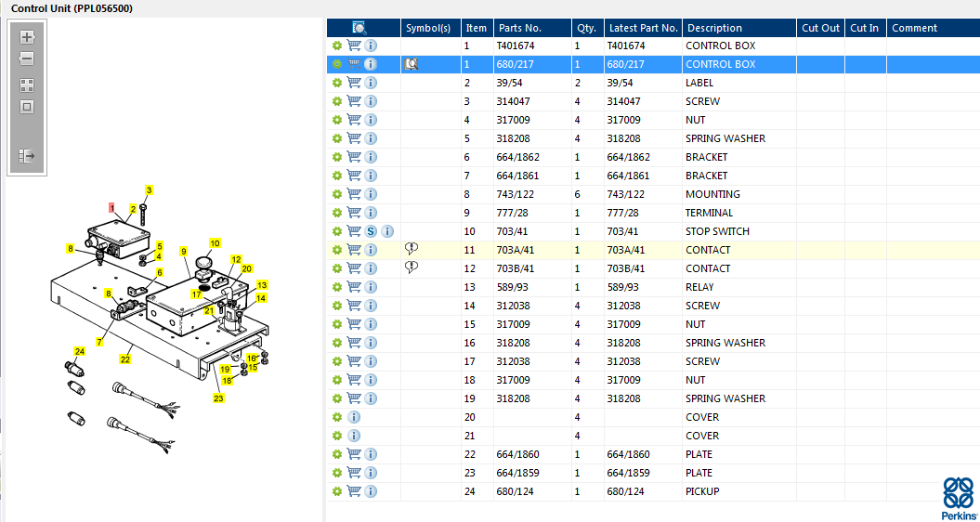Click the Cut Out column header
Viewport: 980px width, 522px height.
(820, 28)
